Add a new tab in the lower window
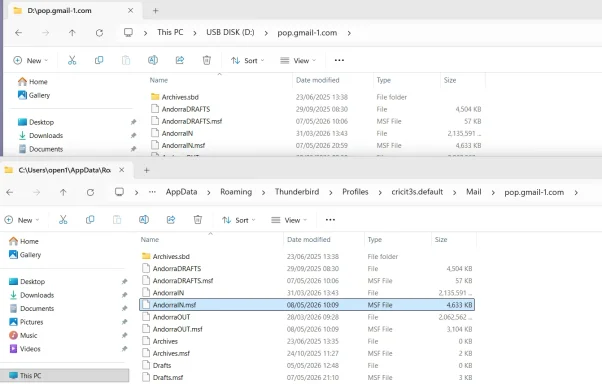The image size is (602, 384). (146, 170)
